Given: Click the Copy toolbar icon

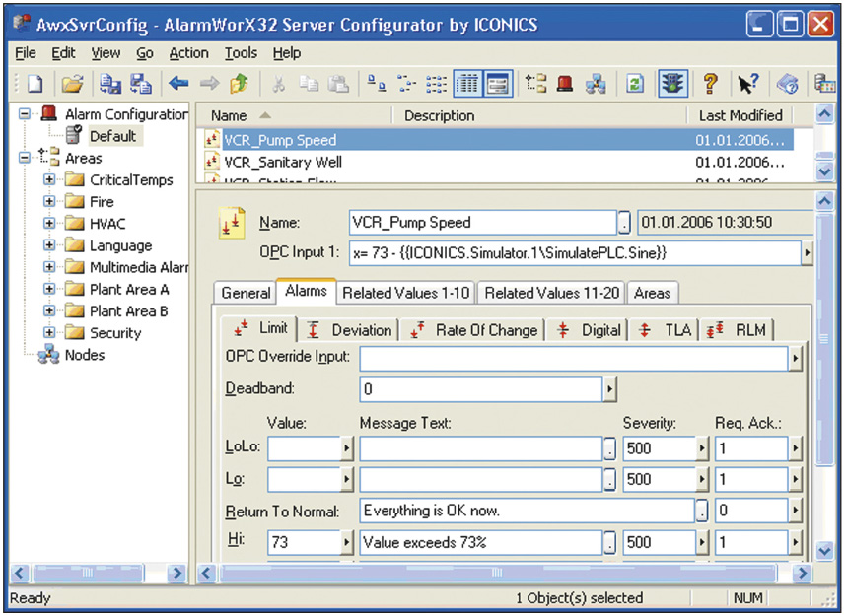Looking at the screenshot, I should click(310, 84).
